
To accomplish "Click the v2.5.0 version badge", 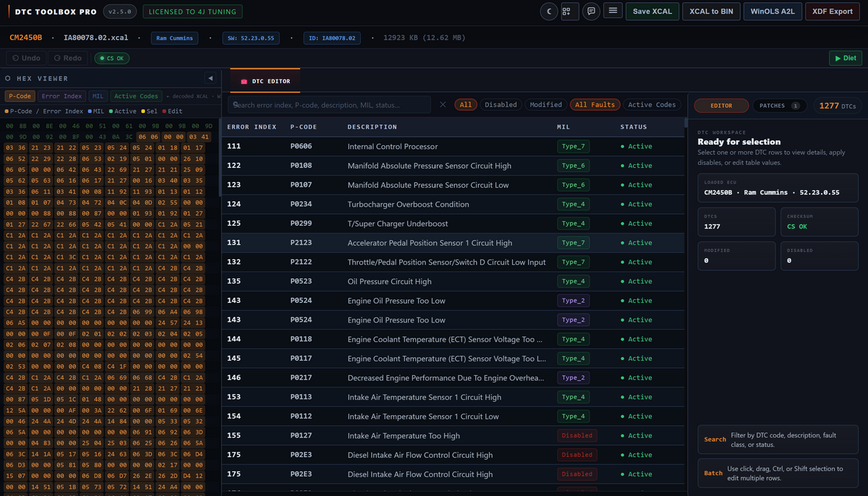I will pos(120,12).
